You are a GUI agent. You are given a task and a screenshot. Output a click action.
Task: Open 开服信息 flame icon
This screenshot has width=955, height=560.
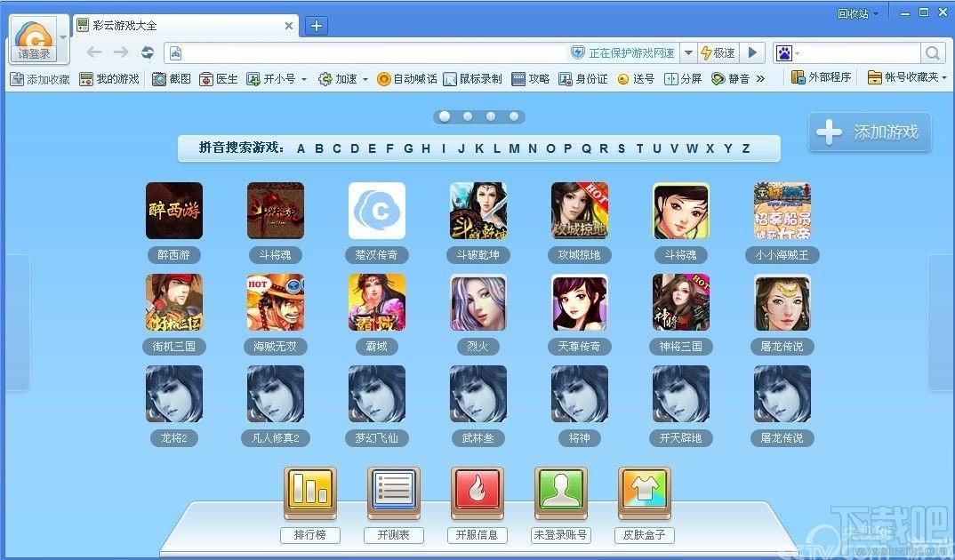pos(477,493)
